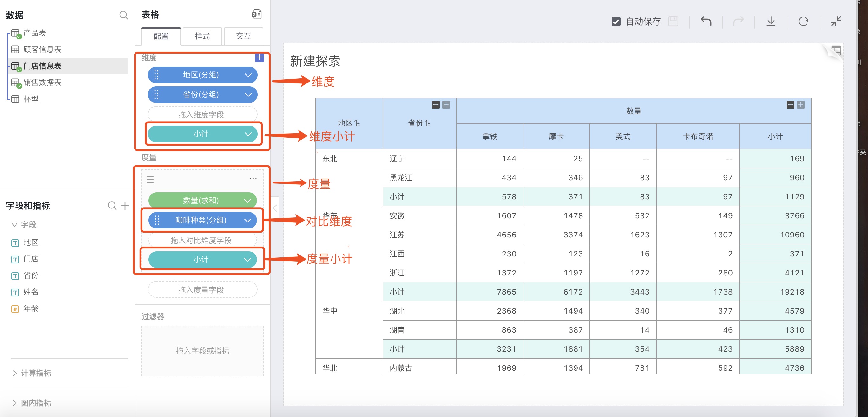The width and height of the screenshot is (868, 417).
Task: Open dimension 小计 dropdown arrow
Action: [248, 134]
